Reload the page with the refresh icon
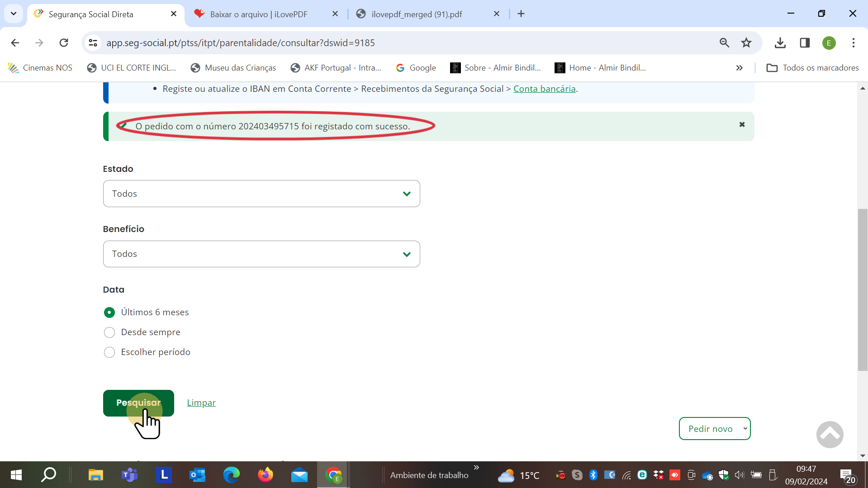868x488 pixels. click(x=64, y=43)
